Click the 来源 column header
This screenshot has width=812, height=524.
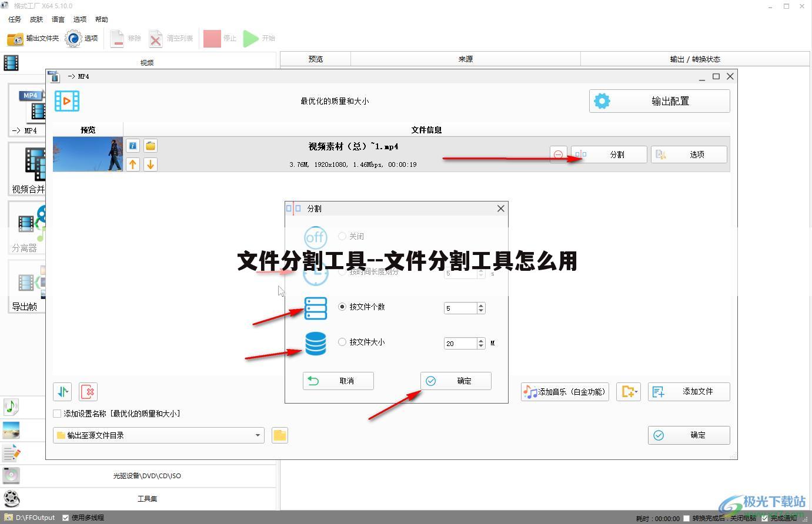(466, 59)
